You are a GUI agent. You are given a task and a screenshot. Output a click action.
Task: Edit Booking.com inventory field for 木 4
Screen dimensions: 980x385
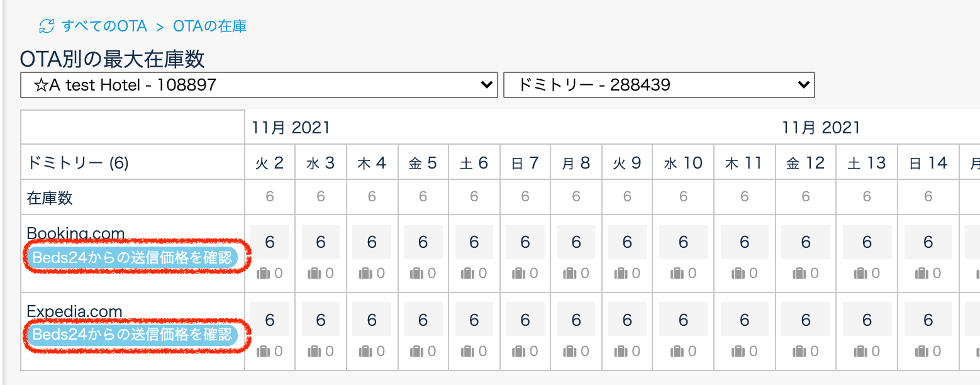coord(372,242)
